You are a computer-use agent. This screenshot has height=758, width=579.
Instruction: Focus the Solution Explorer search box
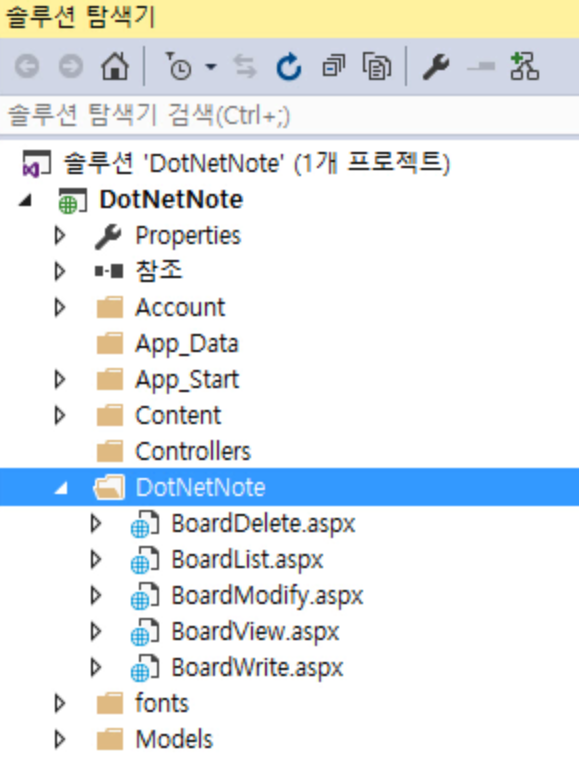(x=290, y=116)
